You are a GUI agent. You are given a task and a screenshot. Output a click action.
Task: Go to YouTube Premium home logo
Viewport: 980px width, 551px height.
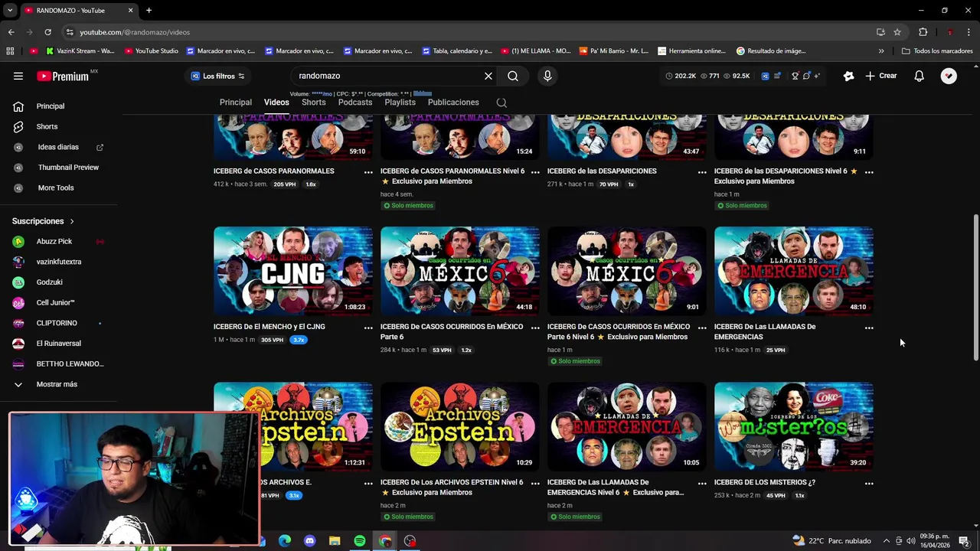click(63, 76)
